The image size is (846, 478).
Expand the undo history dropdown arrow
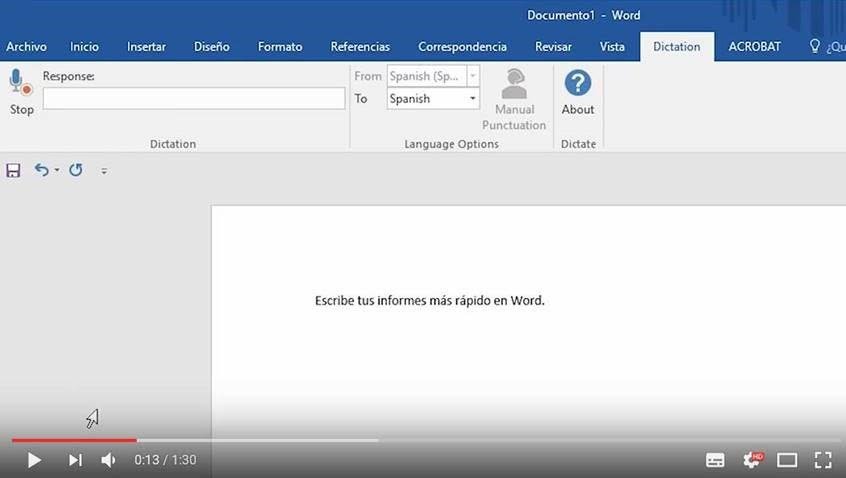point(57,170)
